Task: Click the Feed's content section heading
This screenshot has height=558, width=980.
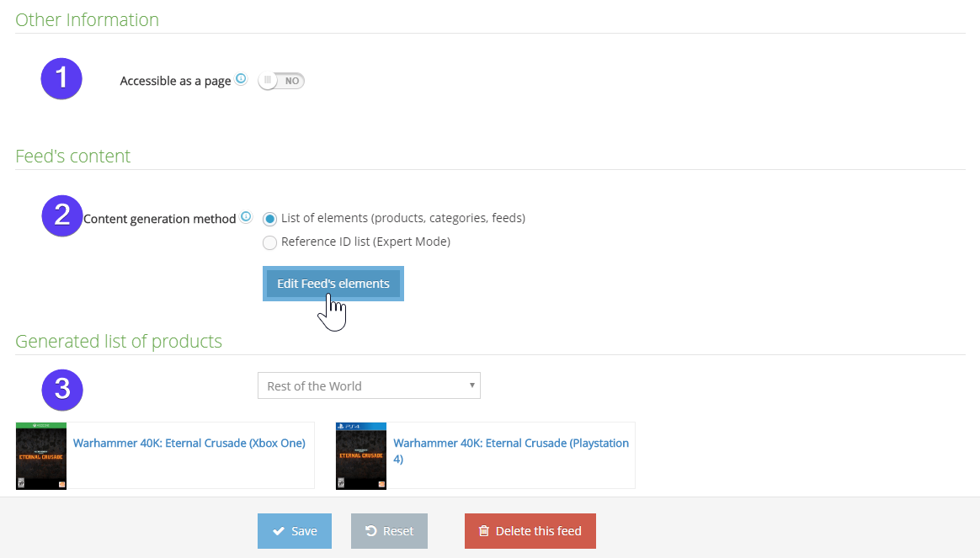Action: 72,156
